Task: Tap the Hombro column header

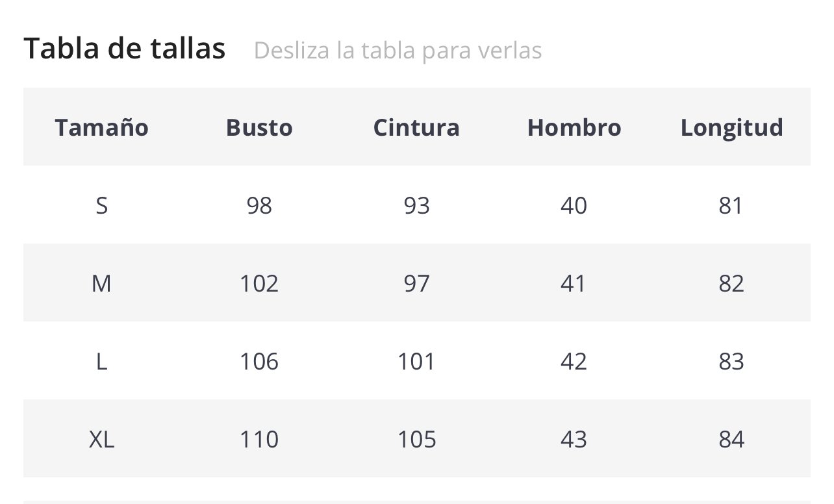Action: pyautogui.click(x=574, y=127)
